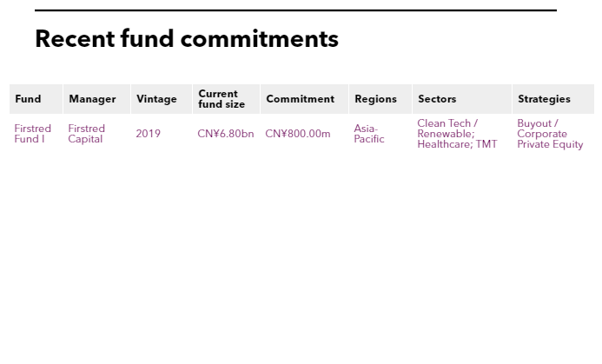602x364 pixels.
Task: Click the TMT sector text
Action: (486, 145)
